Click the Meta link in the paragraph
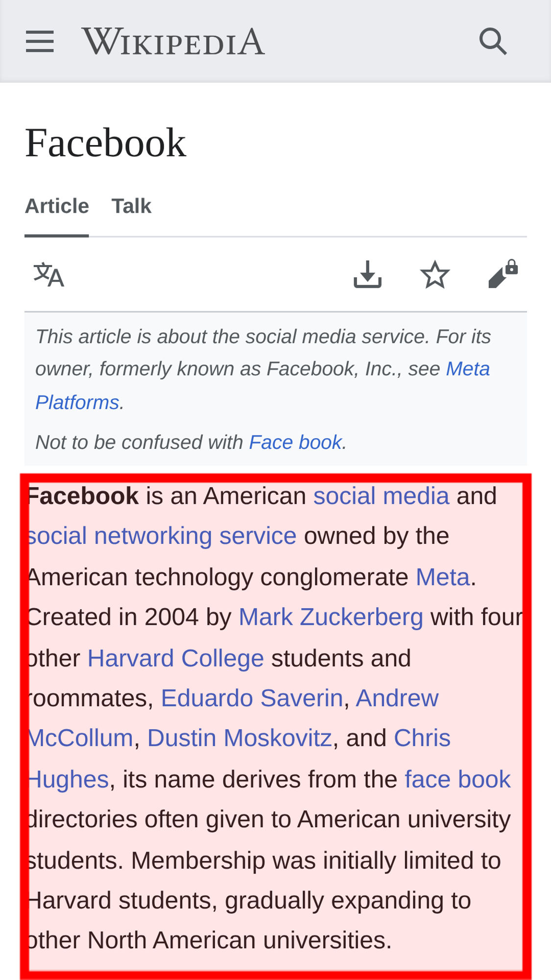The height and width of the screenshot is (980, 551). [443, 577]
